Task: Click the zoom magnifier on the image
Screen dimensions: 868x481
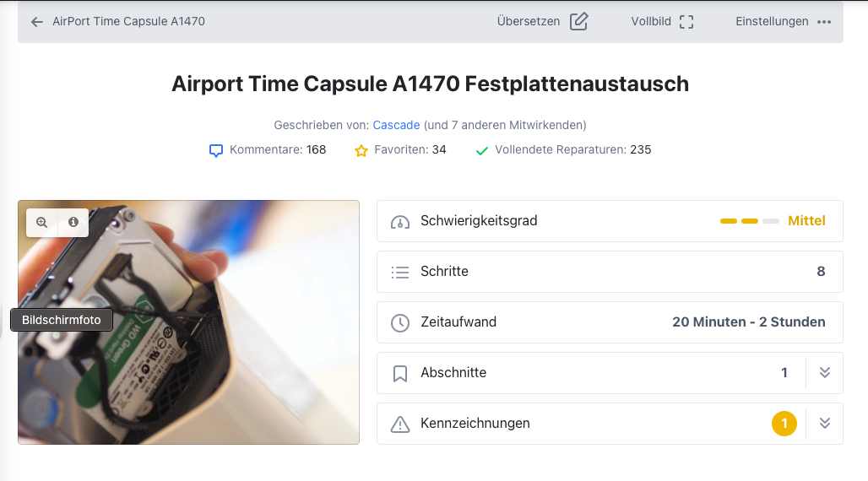Action: point(41,222)
